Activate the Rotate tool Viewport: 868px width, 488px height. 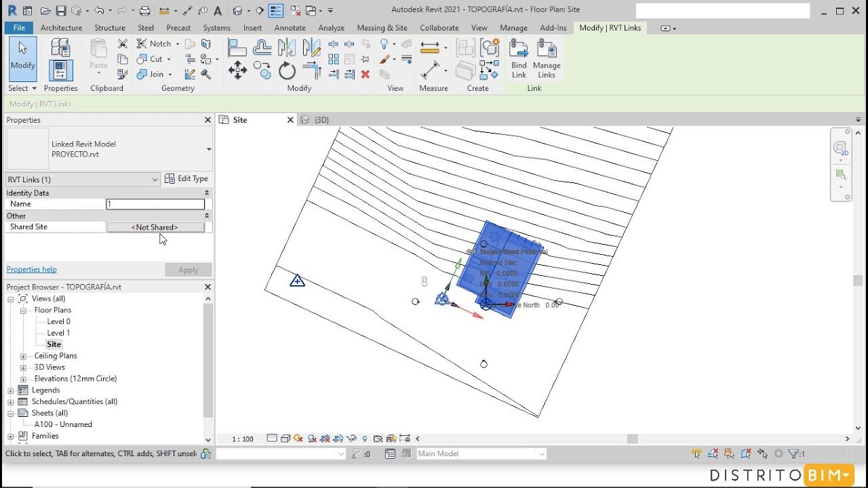click(287, 70)
